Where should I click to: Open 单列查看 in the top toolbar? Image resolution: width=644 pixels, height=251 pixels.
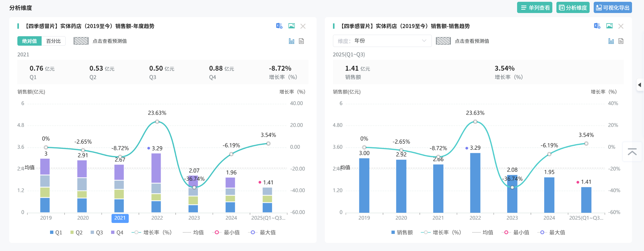pos(534,7)
